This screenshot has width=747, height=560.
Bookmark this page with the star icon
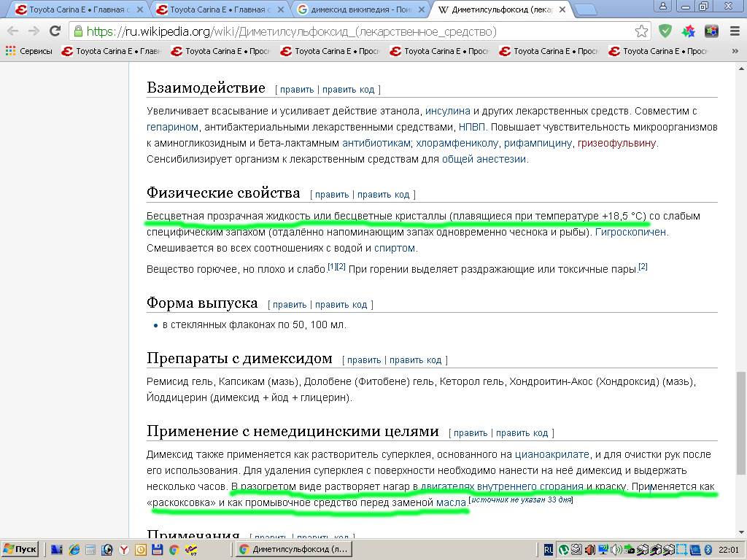pos(641,31)
